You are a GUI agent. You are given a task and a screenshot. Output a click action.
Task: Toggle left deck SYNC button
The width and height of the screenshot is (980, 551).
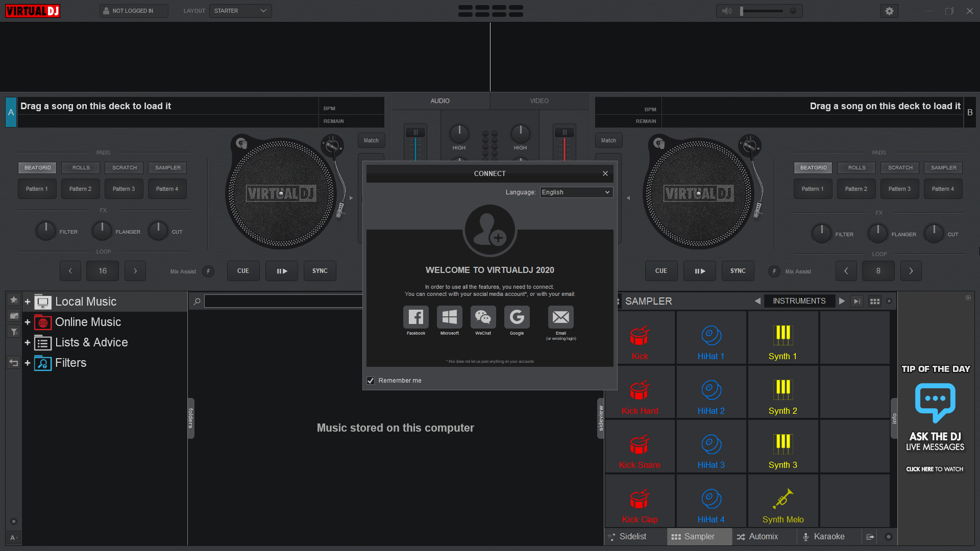click(320, 270)
